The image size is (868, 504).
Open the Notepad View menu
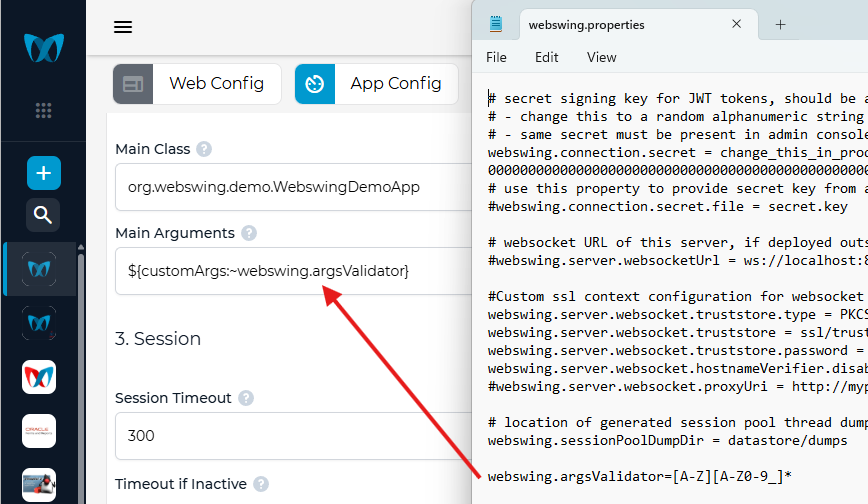[601, 57]
